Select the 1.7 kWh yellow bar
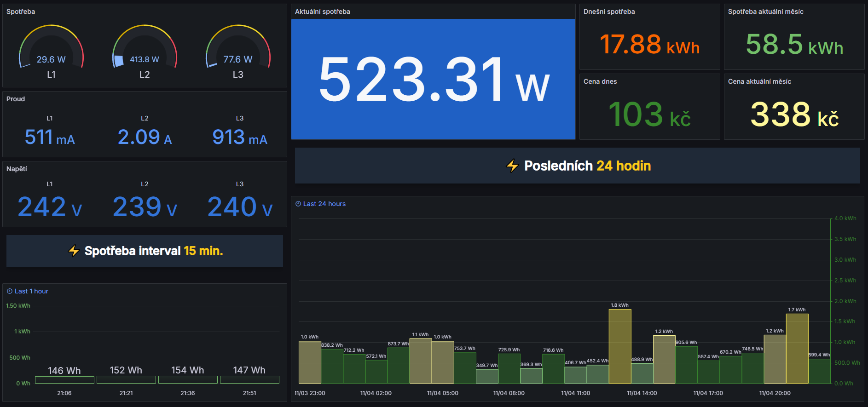 click(797, 348)
